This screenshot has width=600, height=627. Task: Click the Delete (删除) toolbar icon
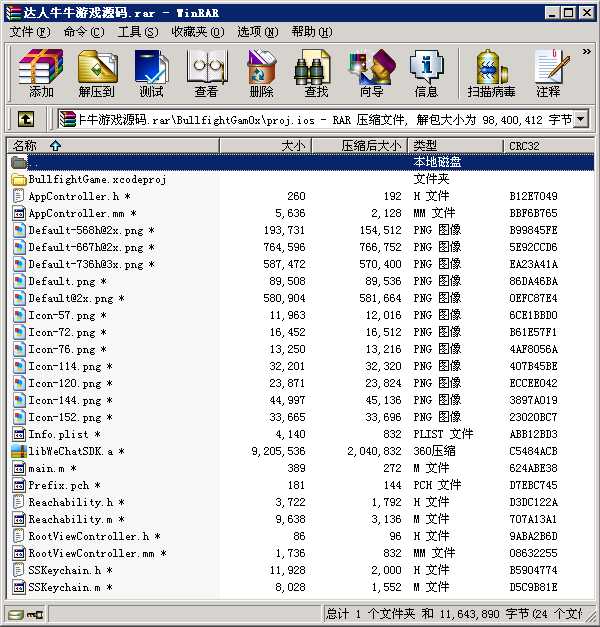tap(261, 73)
